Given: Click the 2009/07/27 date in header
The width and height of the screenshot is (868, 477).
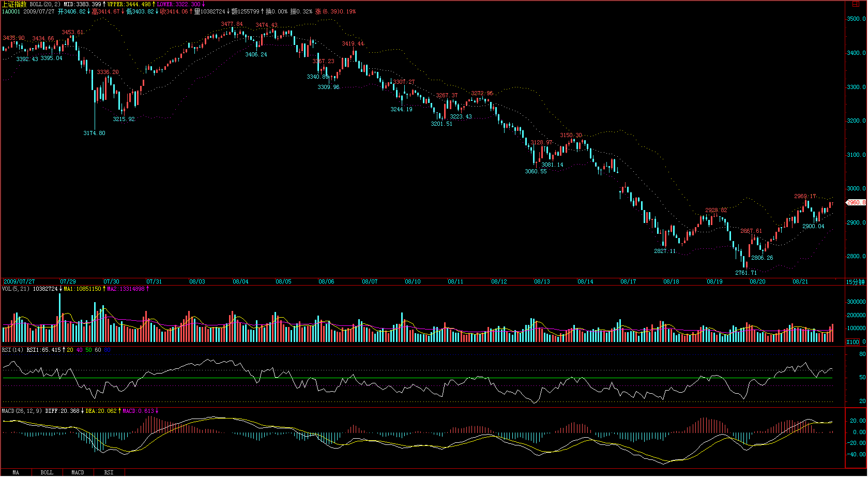Looking at the screenshot, I should tap(39, 11).
